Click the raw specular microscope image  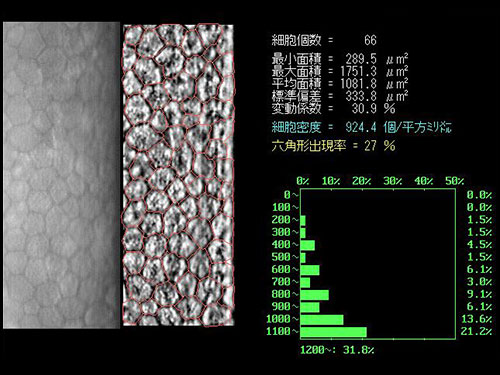coord(62,175)
